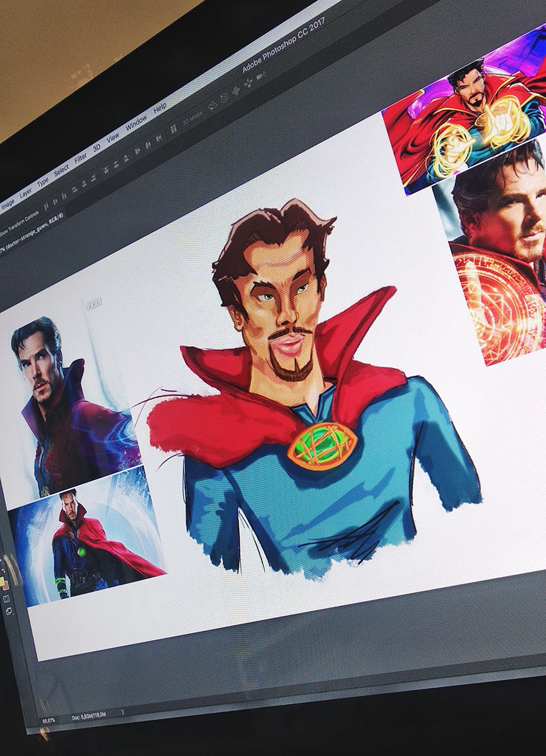Click Distribute Horizontal Centers icon
The height and width of the screenshot is (756, 546).
pyautogui.click(x=148, y=144)
